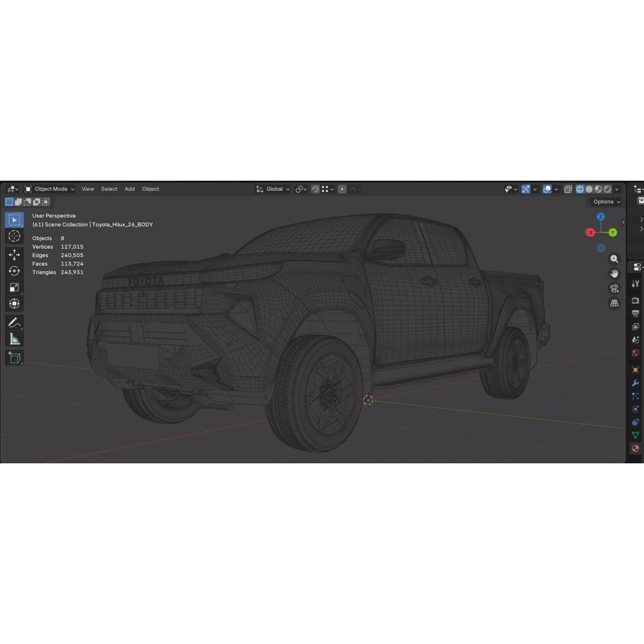This screenshot has height=644, width=644.
Task: Open the Select menu
Action: point(109,189)
